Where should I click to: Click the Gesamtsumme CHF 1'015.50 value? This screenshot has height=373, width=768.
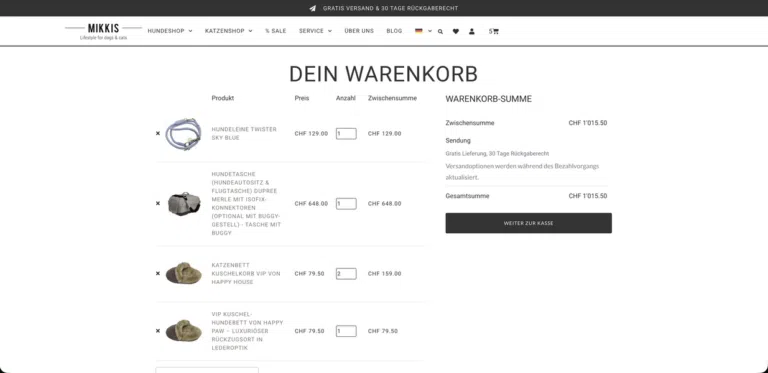pyautogui.click(x=588, y=196)
